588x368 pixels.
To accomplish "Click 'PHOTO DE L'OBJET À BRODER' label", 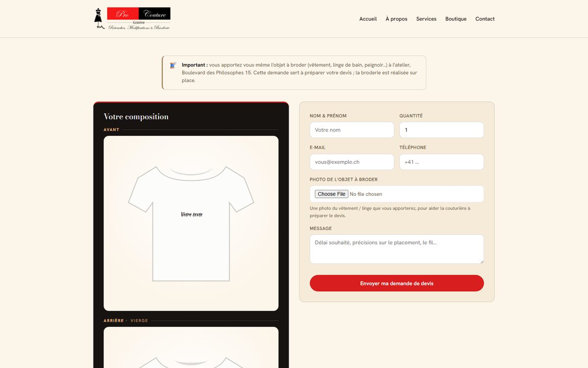I will 343,180.
